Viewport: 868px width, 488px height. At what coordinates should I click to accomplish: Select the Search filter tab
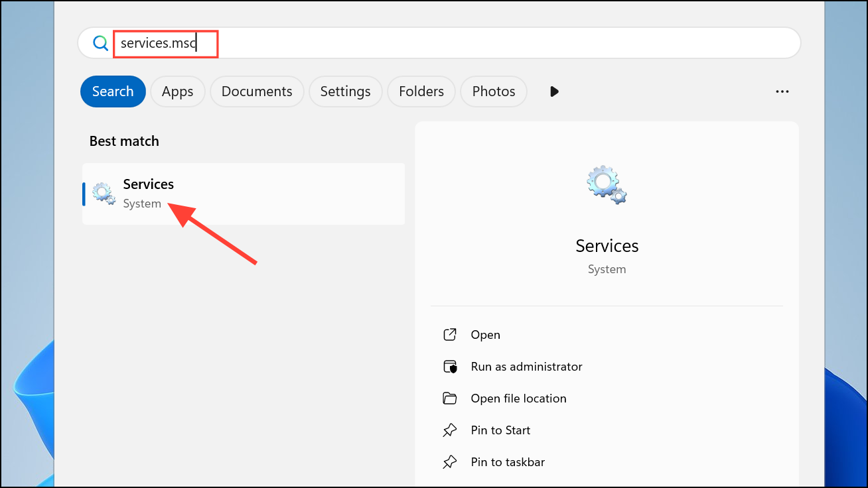click(113, 91)
